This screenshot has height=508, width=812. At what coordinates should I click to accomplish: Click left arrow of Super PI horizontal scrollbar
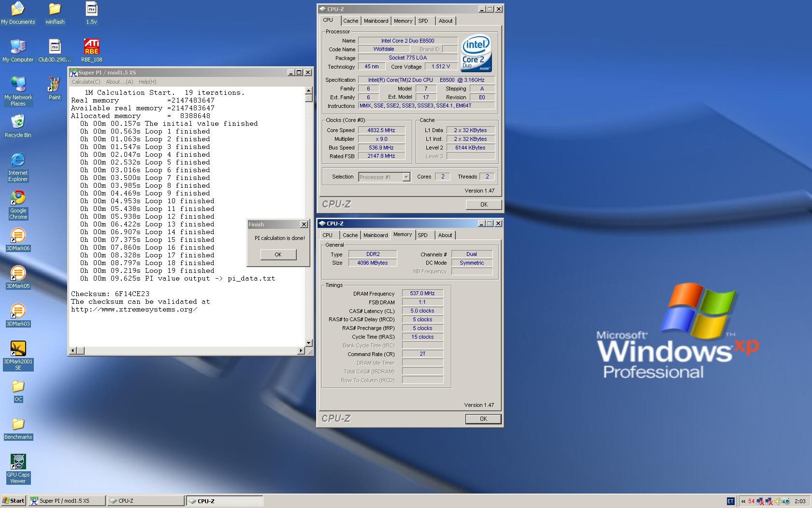73,350
